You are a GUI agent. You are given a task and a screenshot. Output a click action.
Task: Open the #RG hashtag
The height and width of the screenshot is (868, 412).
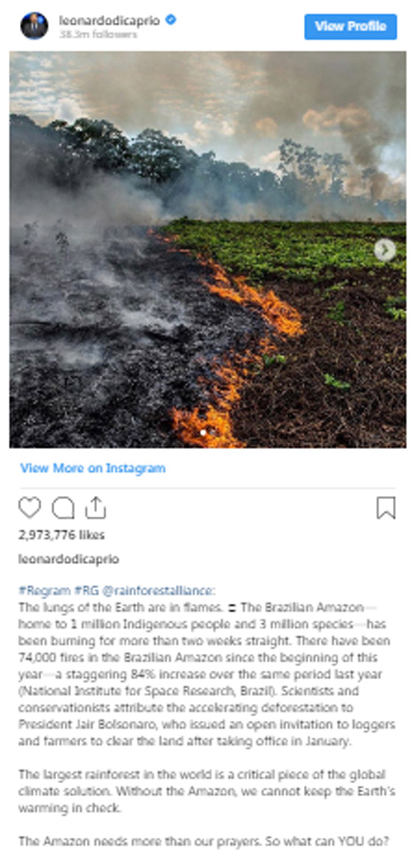click(x=86, y=590)
